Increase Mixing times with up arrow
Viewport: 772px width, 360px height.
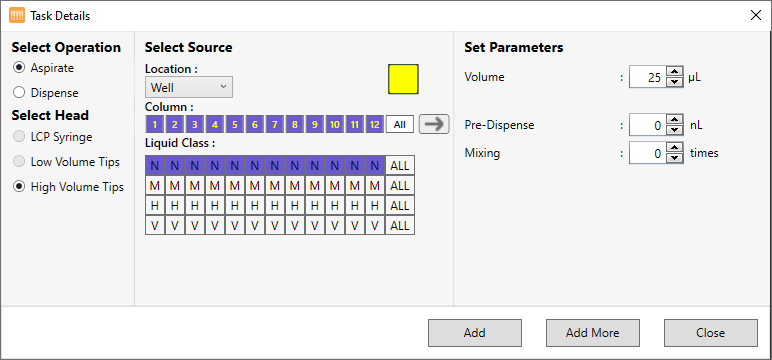coord(675,148)
